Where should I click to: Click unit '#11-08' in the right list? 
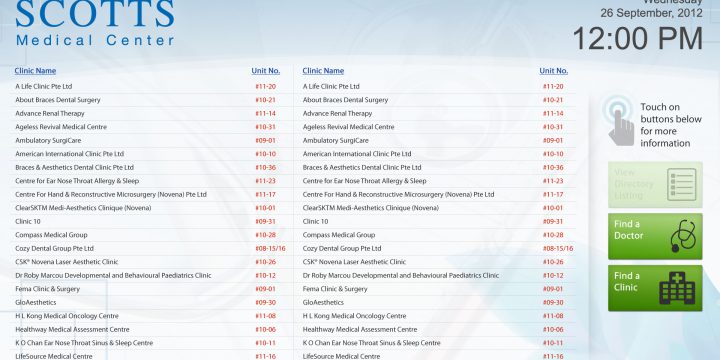point(553,316)
